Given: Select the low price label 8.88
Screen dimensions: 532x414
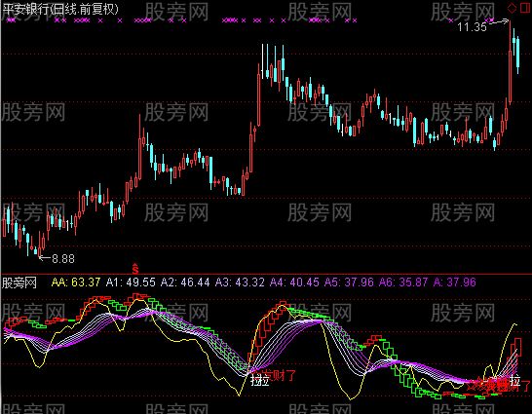Looking at the screenshot, I should [63, 259].
